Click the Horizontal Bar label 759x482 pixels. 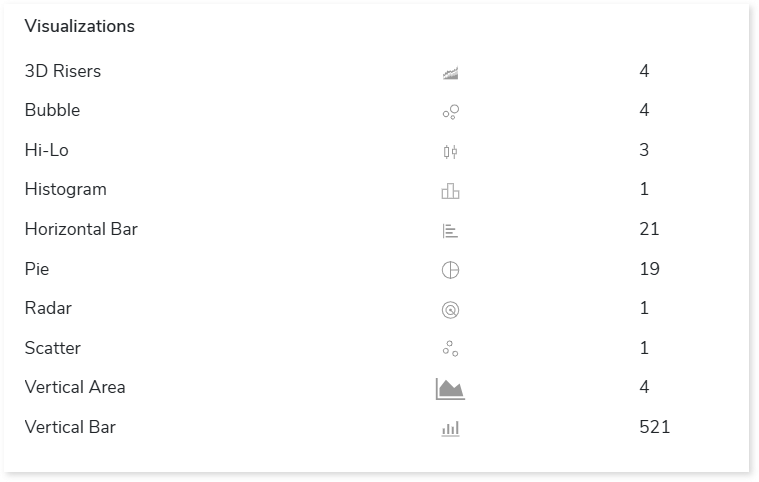(x=81, y=229)
